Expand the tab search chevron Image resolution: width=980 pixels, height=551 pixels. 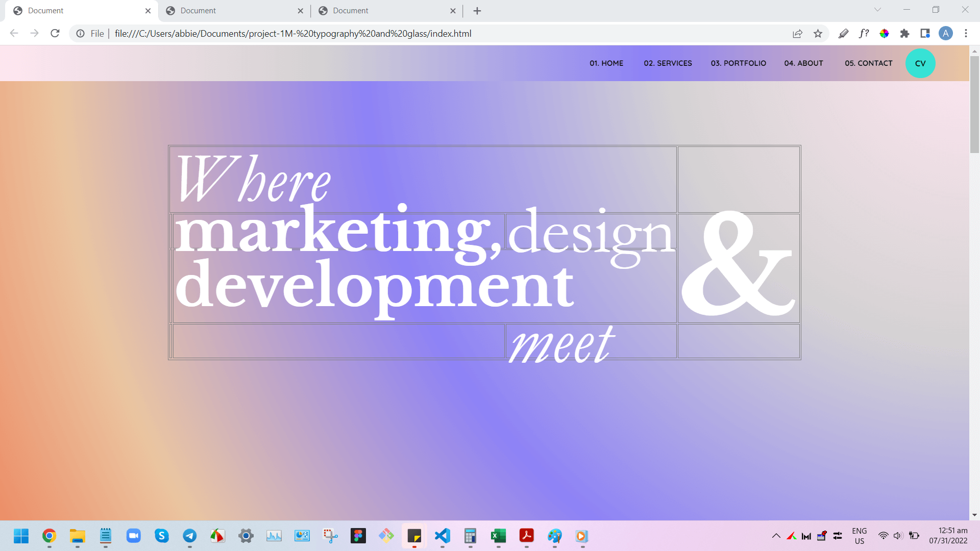(877, 10)
